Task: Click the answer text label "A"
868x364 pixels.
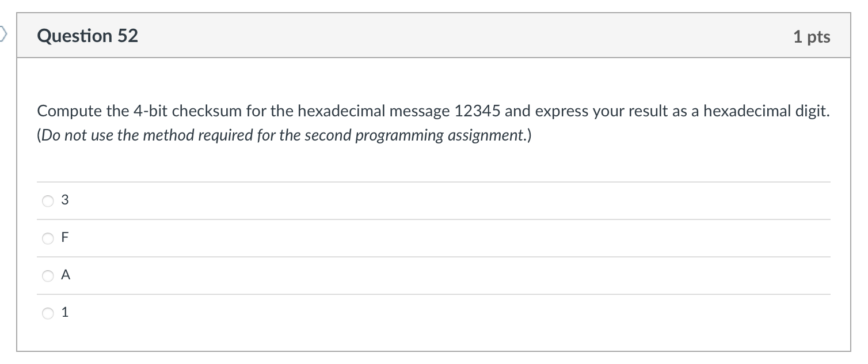Action: 65,275
